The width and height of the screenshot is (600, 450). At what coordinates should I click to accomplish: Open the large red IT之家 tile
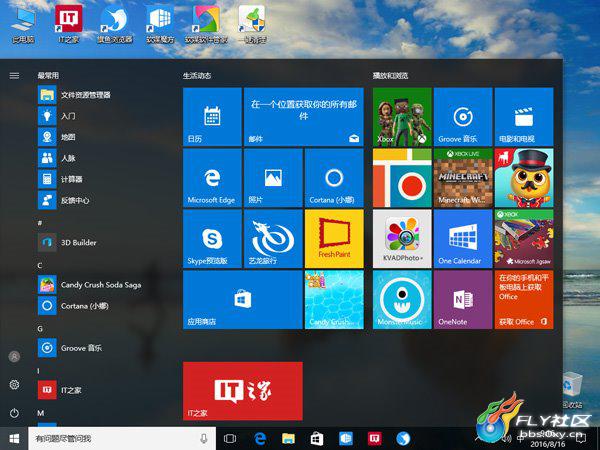point(243,391)
